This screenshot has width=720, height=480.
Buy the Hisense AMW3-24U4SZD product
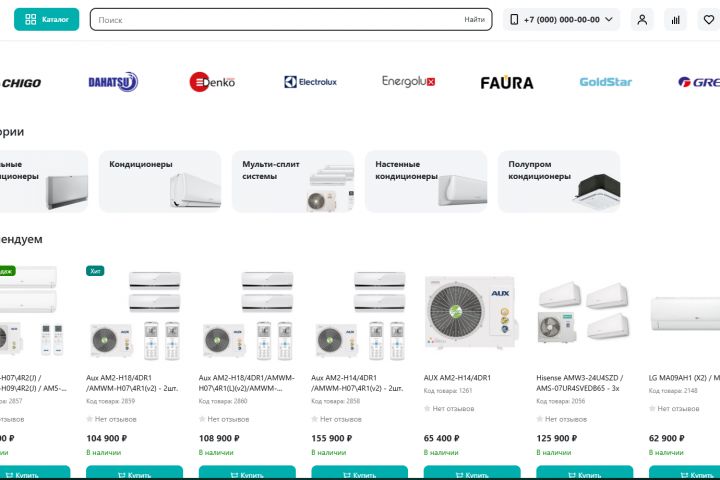(x=585, y=473)
